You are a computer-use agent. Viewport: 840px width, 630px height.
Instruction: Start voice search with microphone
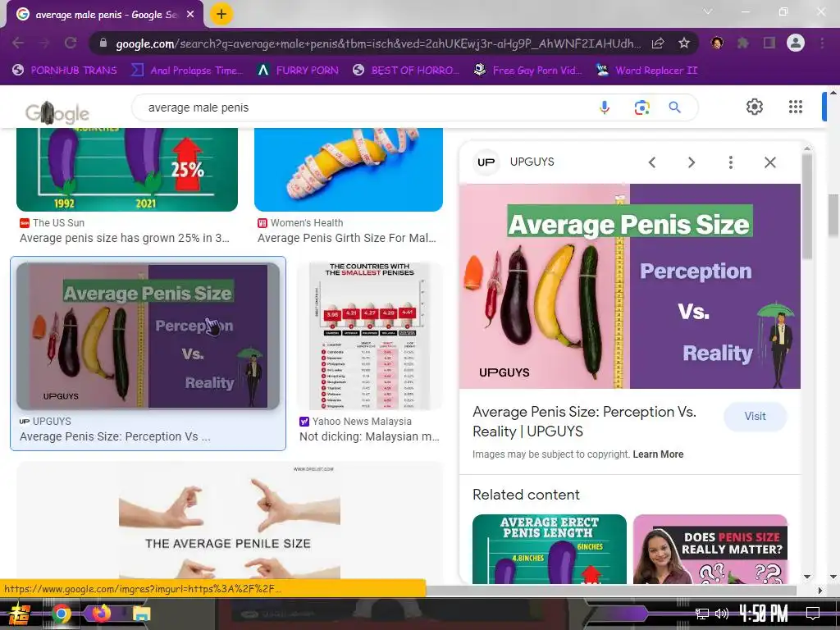tap(605, 107)
